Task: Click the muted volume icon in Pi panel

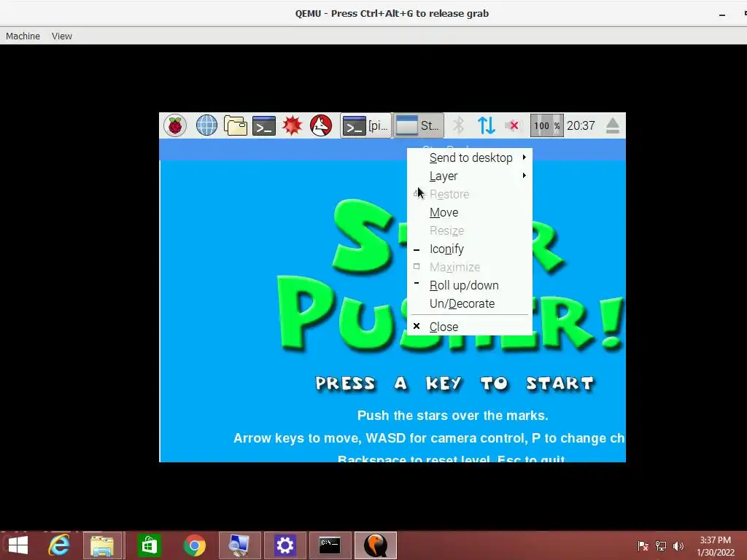Action: [513, 125]
